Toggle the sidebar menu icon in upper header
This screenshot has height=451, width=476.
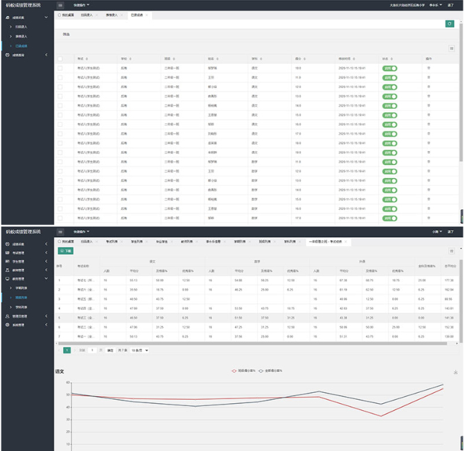[x=61, y=5]
